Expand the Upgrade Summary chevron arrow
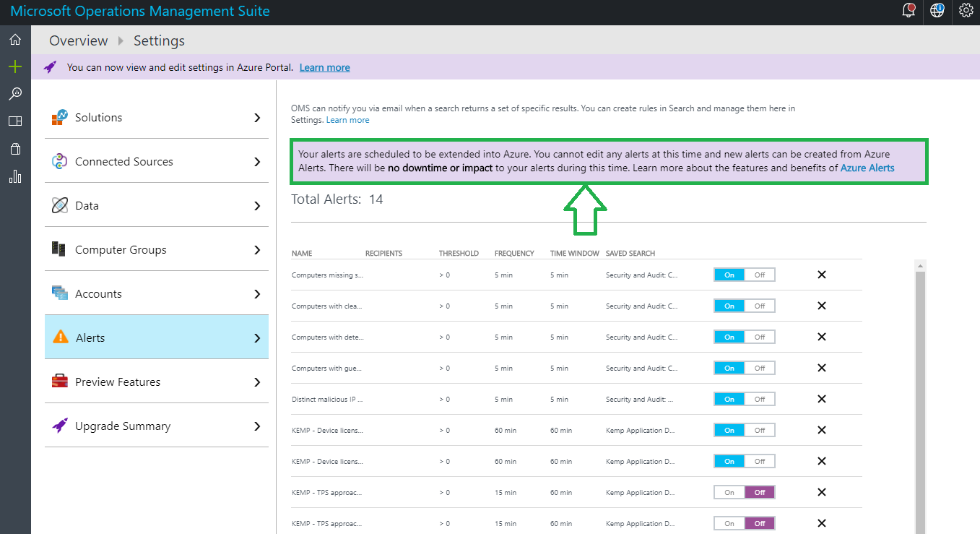The width and height of the screenshot is (980, 534). (257, 426)
